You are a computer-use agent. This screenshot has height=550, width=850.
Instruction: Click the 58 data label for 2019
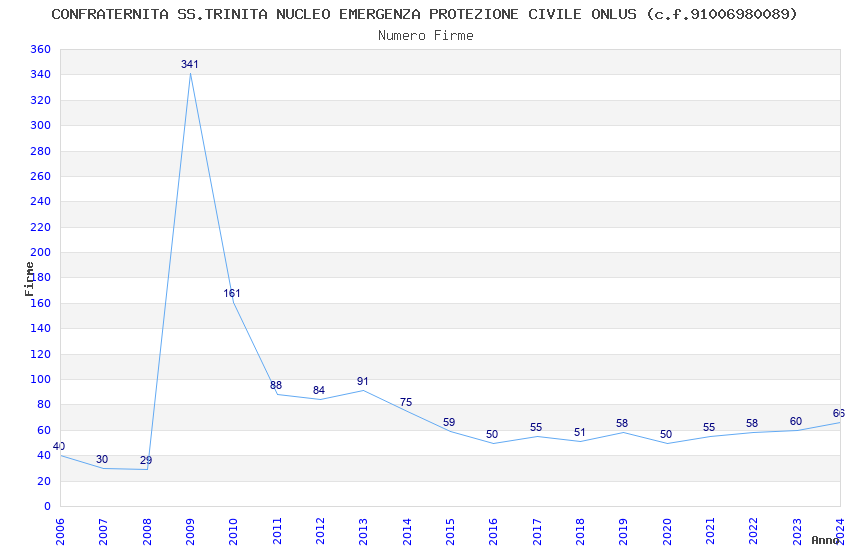click(x=622, y=423)
